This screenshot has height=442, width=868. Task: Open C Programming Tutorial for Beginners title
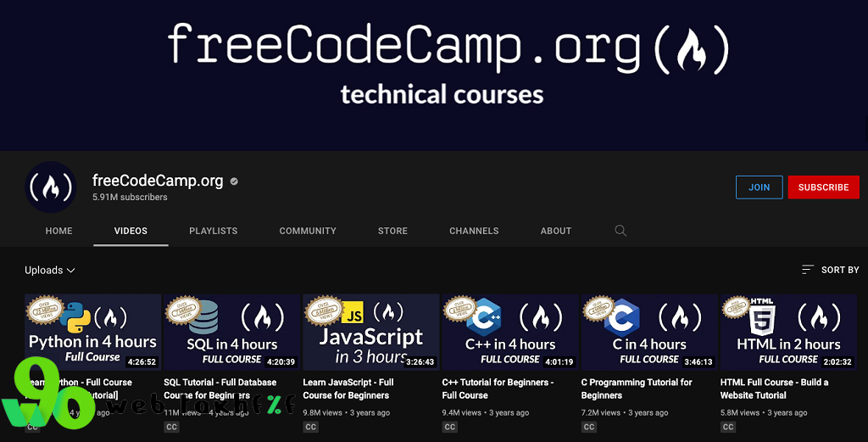pos(637,389)
